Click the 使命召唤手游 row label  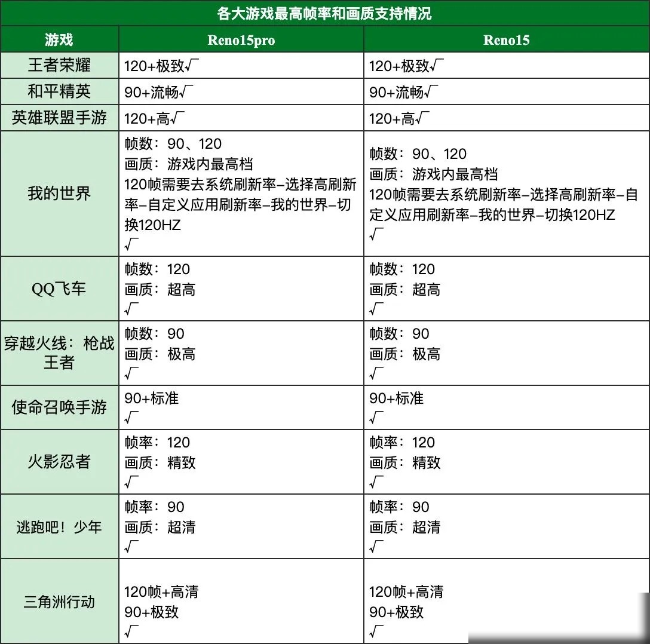[59, 407]
